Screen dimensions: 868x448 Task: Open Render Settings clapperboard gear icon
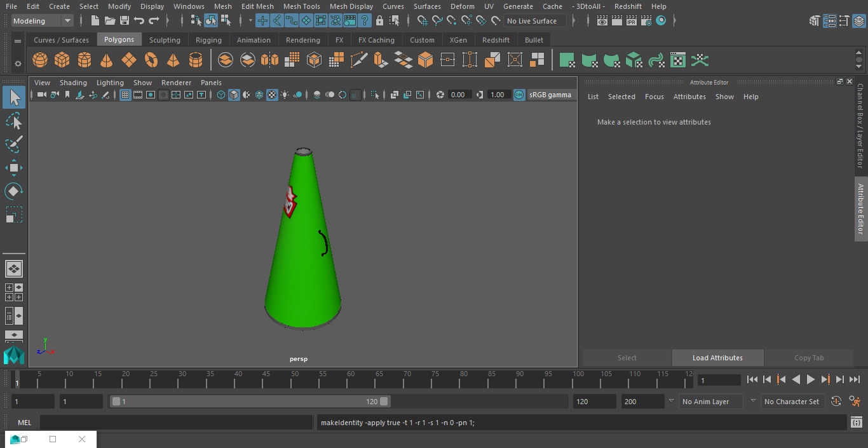click(x=646, y=21)
